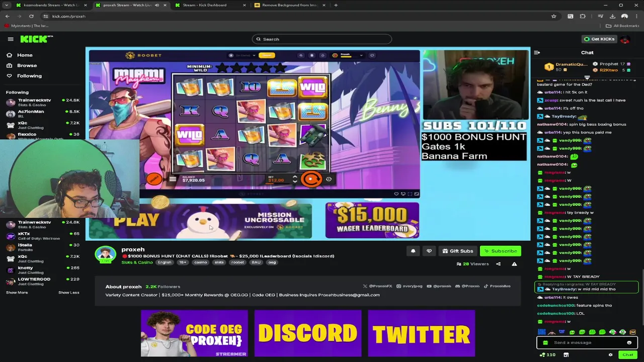Open the user avatar menu
Image resolution: width=644 pixels, height=362 pixels.
(x=625, y=39)
